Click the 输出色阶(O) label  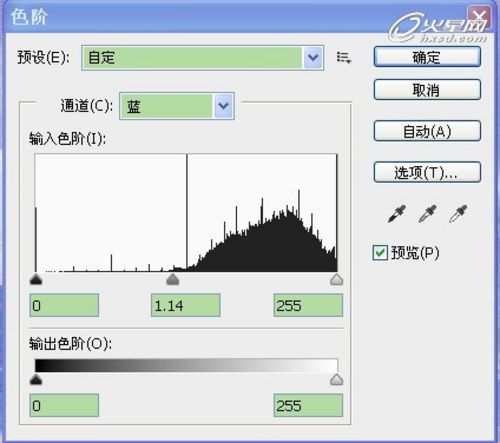click(70, 344)
